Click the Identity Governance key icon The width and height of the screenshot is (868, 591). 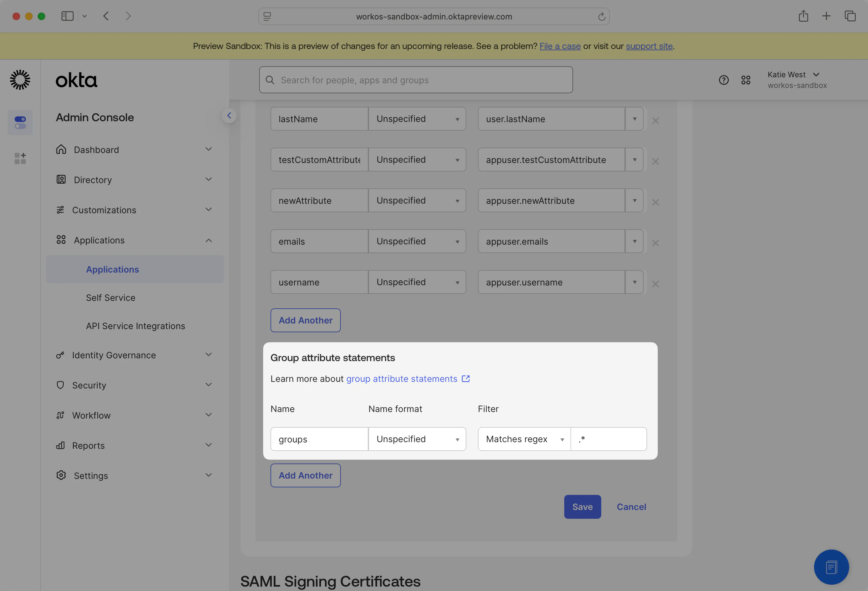click(60, 355)
